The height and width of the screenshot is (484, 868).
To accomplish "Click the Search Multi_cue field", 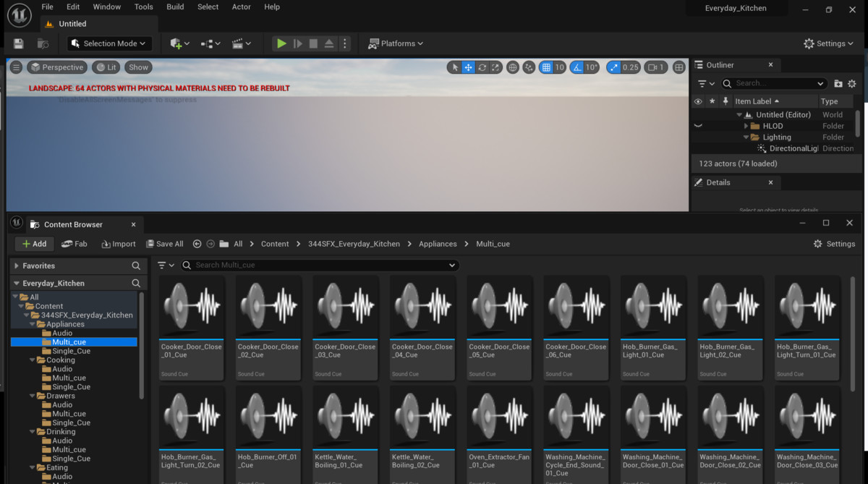I will click(320, 265).
